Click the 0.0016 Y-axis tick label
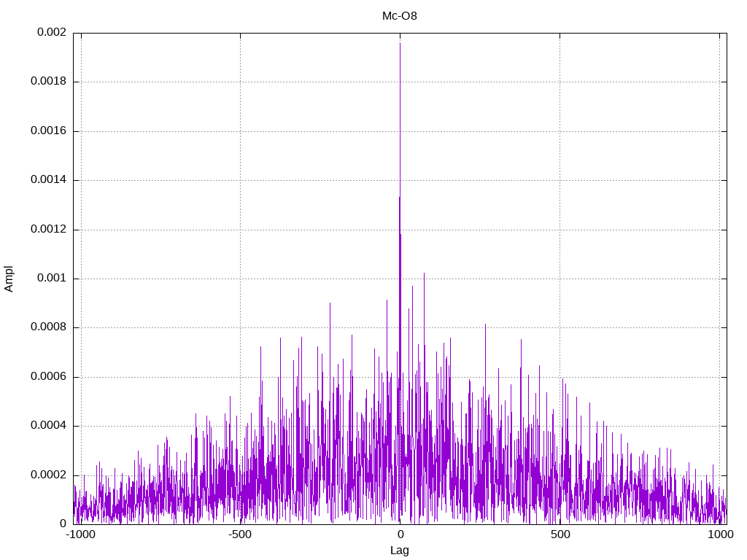Viewport: 747px width, 560px height. click(x=48, y=131)
